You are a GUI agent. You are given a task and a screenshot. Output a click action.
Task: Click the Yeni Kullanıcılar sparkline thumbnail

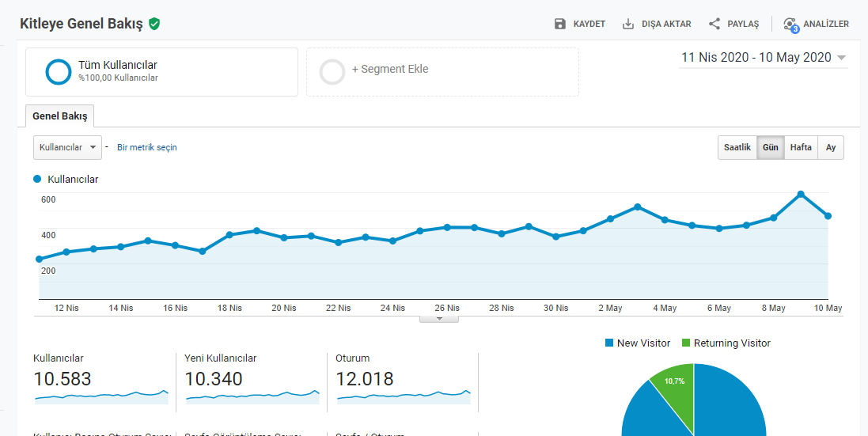[x=252, y=396]
